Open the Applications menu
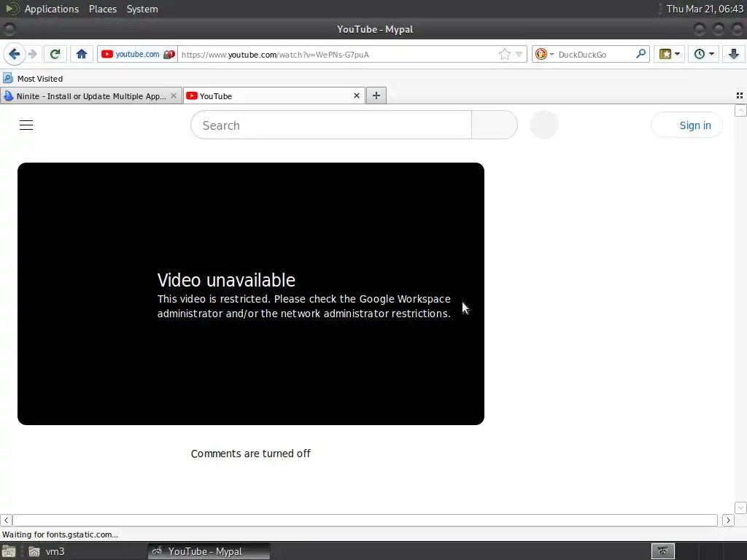 [52, 9]
